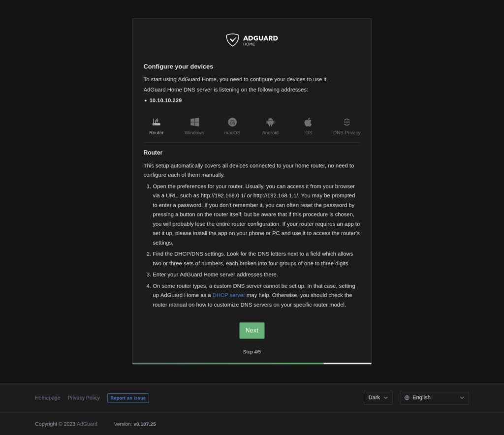Visit the Privacy Policy link
Image resolution: width=504 pixels, height=435 pixels.
(84, 398)
